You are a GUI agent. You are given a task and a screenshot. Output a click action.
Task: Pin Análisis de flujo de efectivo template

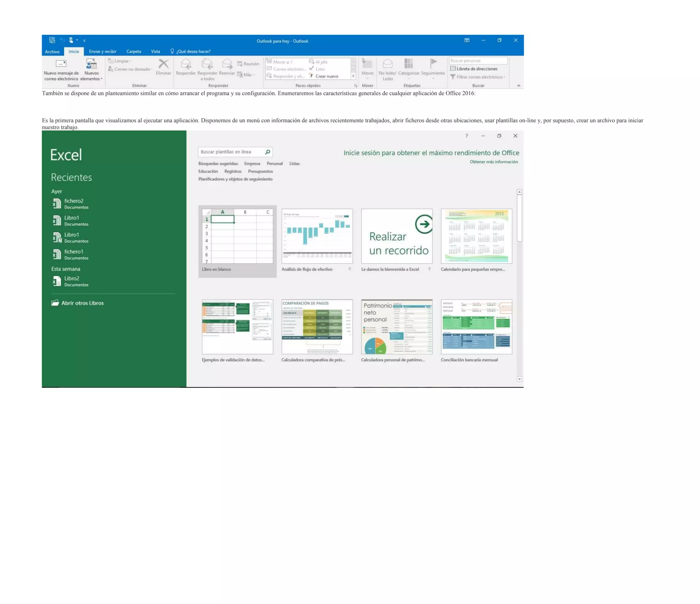click(349, 269)
